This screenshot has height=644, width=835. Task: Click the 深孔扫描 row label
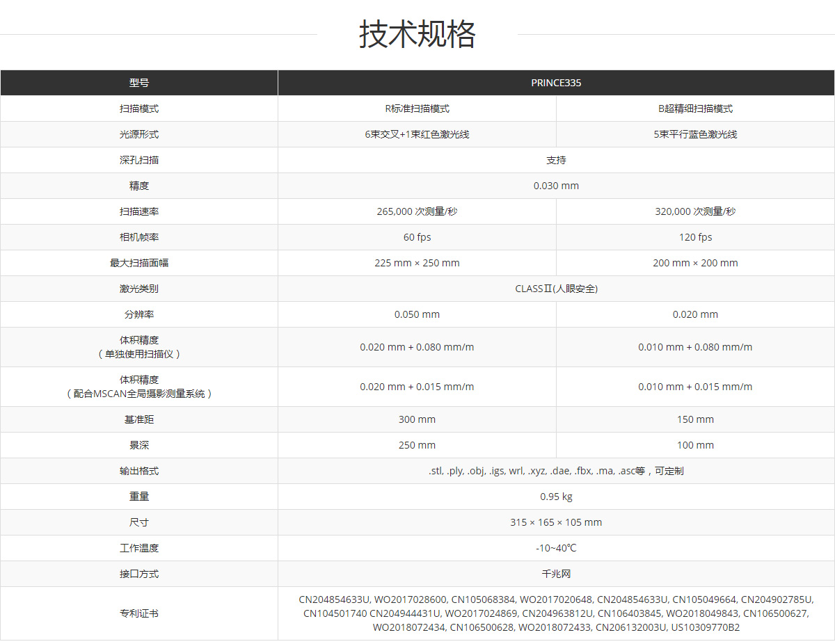pos(139,160)
